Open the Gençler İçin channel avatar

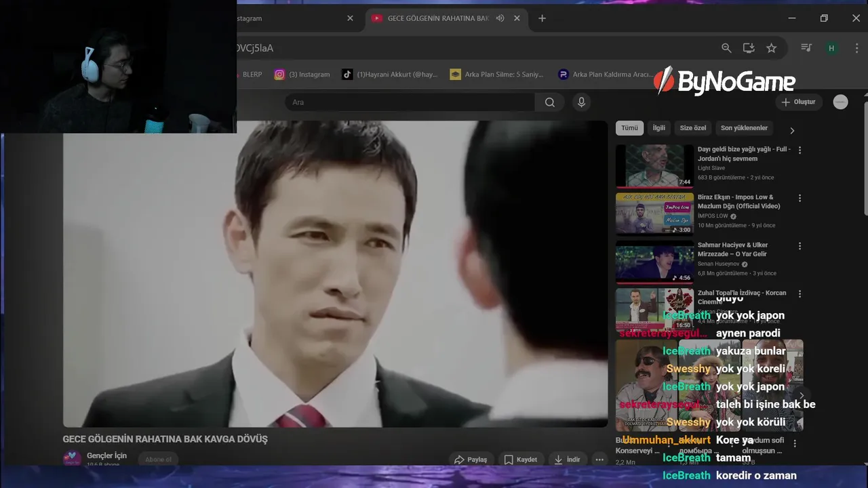[x=72, y=459]
